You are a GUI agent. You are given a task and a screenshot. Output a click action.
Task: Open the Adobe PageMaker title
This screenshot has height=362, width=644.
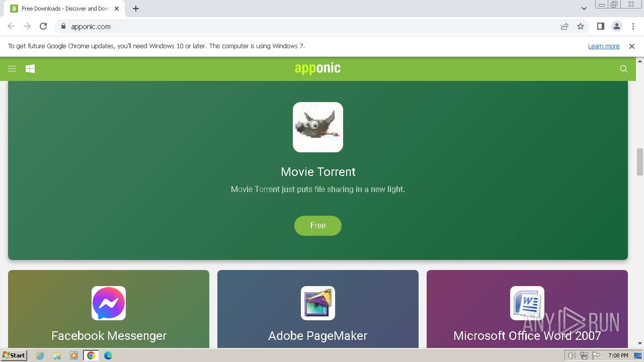[318, 335]
